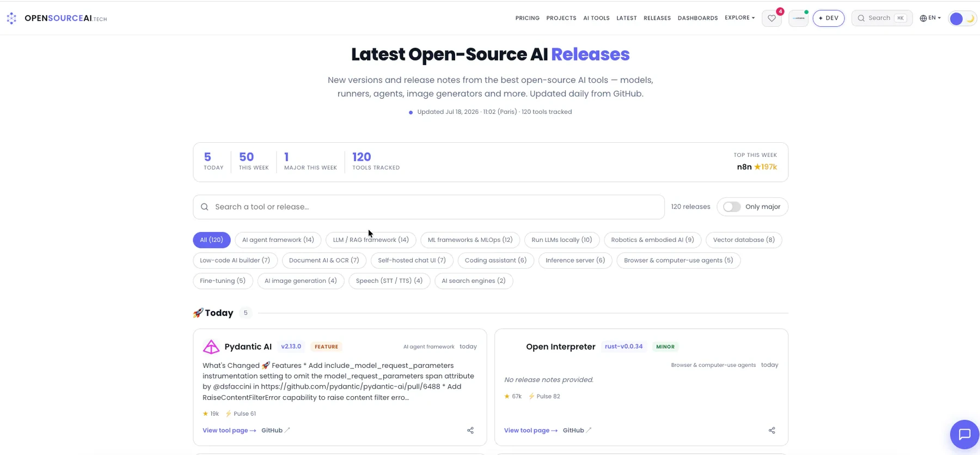Click the DEV button

828,18
